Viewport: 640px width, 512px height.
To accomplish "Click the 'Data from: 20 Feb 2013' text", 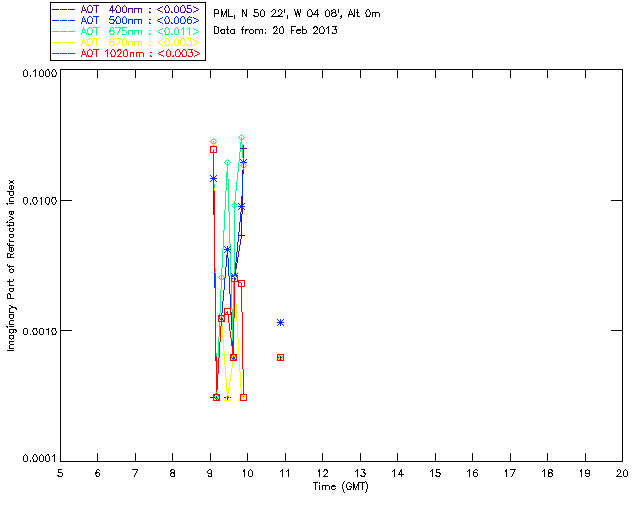I will coord(276,31).
